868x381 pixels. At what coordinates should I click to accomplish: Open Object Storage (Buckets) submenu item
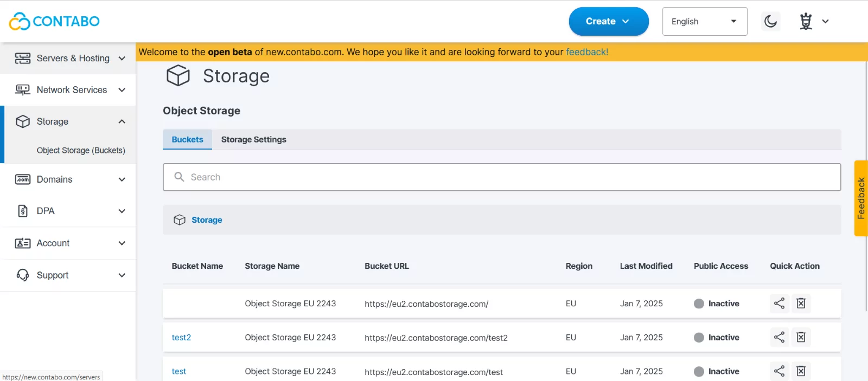pyautogui.click(x=81, y=150)
